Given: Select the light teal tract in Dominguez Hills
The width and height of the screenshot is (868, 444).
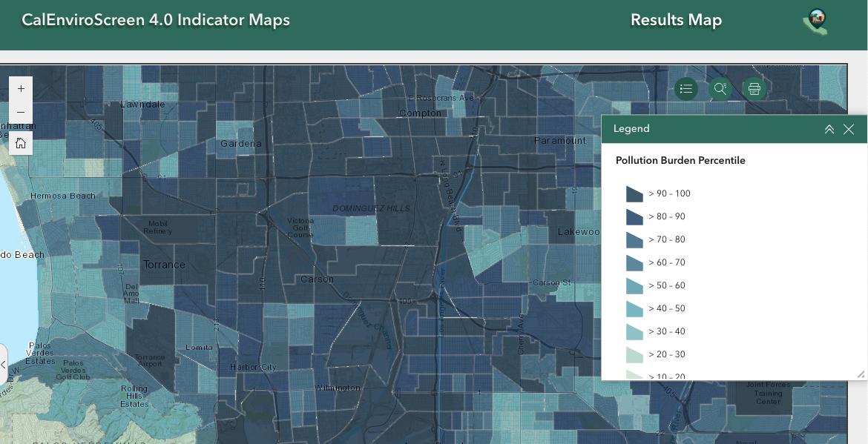Looking at the screenshot, I should point(362,230).
